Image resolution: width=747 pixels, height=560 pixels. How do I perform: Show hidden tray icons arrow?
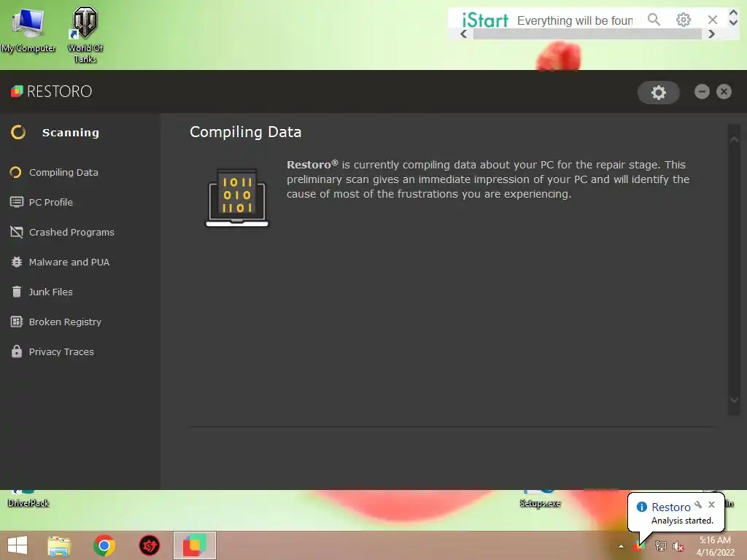(621, 546)
